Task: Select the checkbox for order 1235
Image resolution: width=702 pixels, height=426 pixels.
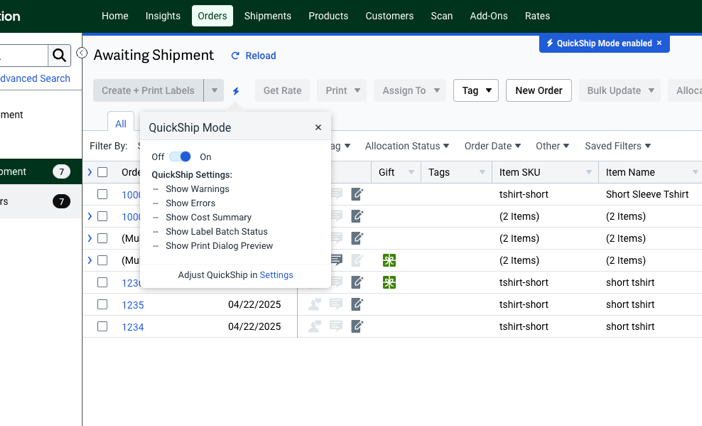Action: click(x=103, y=304)
